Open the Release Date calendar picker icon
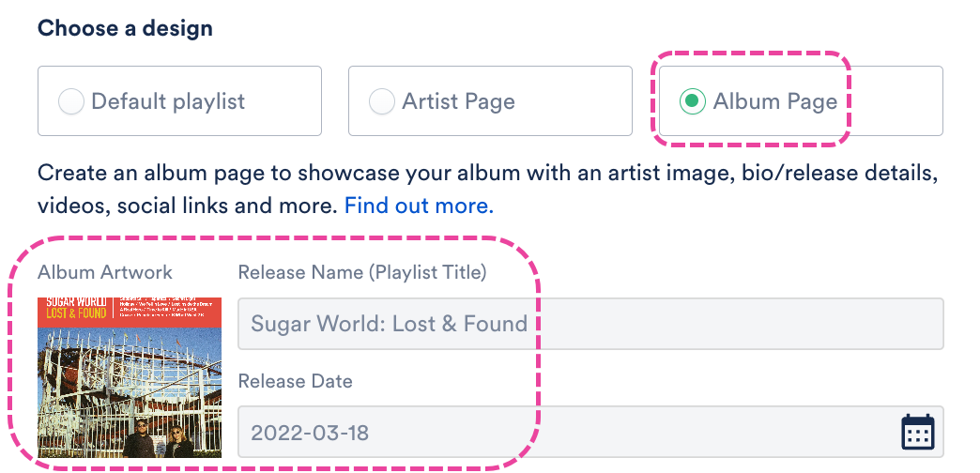980x473 pixels. (917, 432)
